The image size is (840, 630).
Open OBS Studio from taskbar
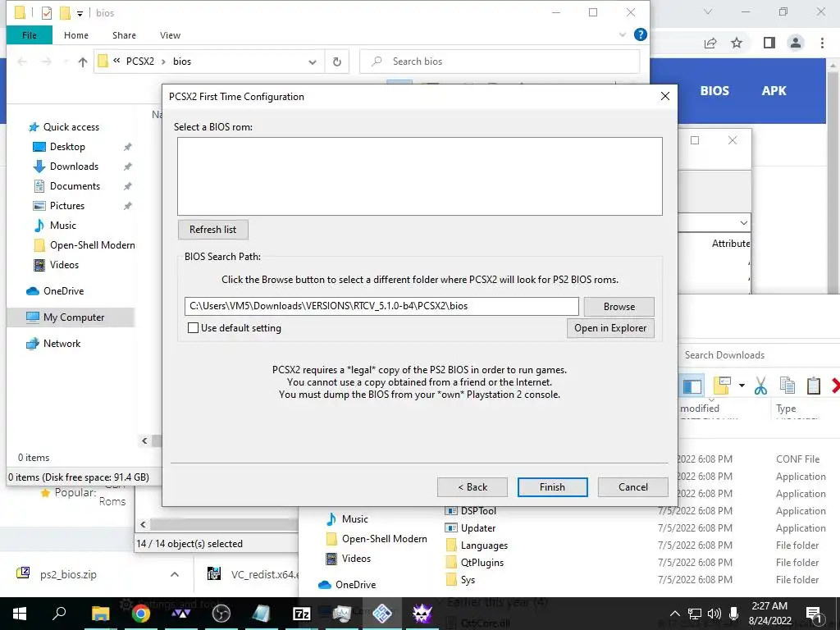point(221,614)
